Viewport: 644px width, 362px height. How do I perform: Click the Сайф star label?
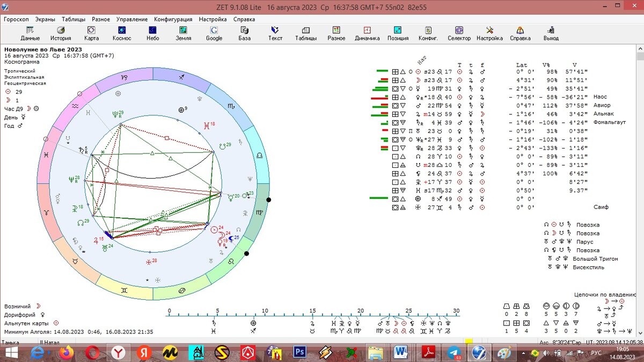point(601,207)
